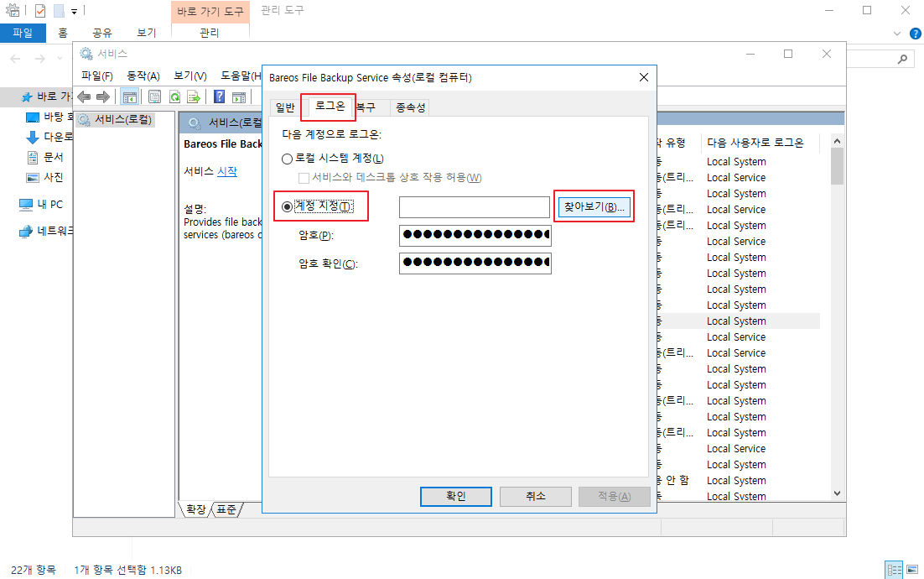Open the quick access toolbar customize dropdown
The height and width of the screenshot is (579, 924).
(x=74, y=11)
